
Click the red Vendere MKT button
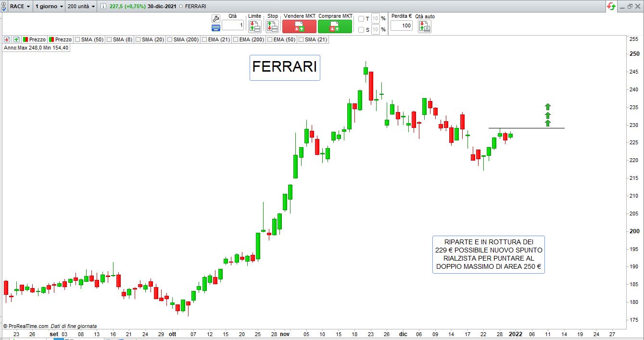(299, 26)
